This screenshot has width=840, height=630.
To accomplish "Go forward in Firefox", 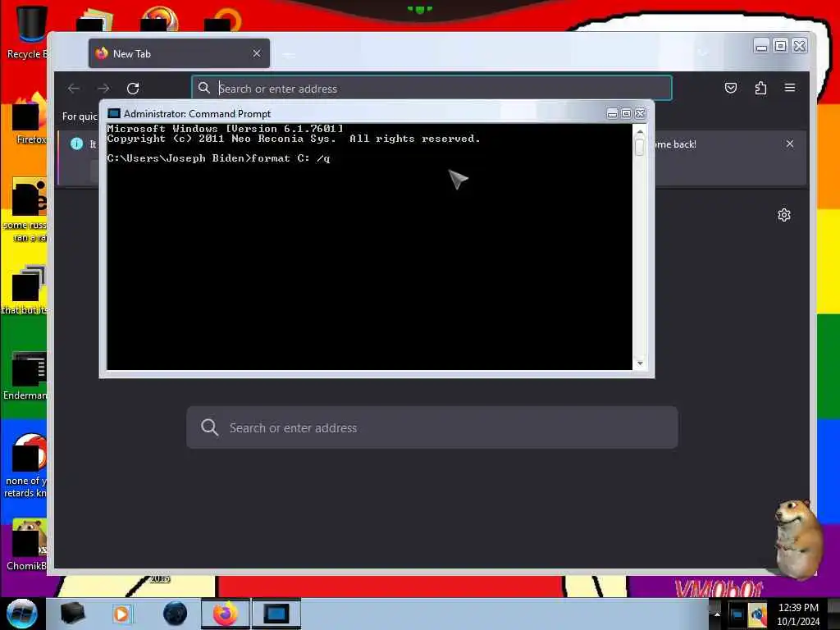I will tap(103, 89).
